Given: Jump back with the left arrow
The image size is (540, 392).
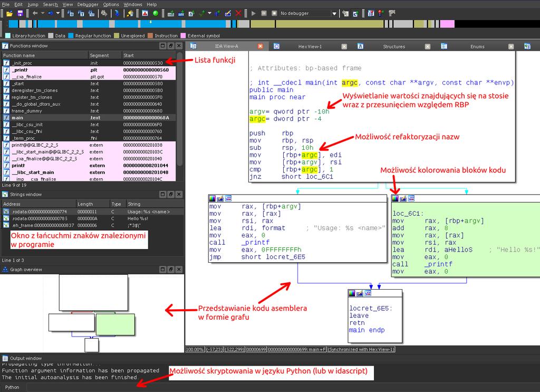Looking at the screenshot, I should point(35,13).
